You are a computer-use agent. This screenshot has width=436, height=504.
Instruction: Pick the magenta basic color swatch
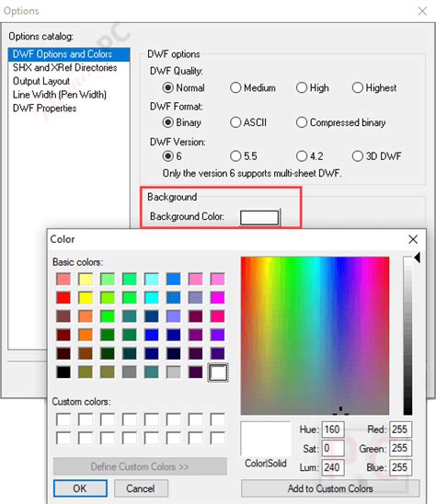(x=218, y=298)
